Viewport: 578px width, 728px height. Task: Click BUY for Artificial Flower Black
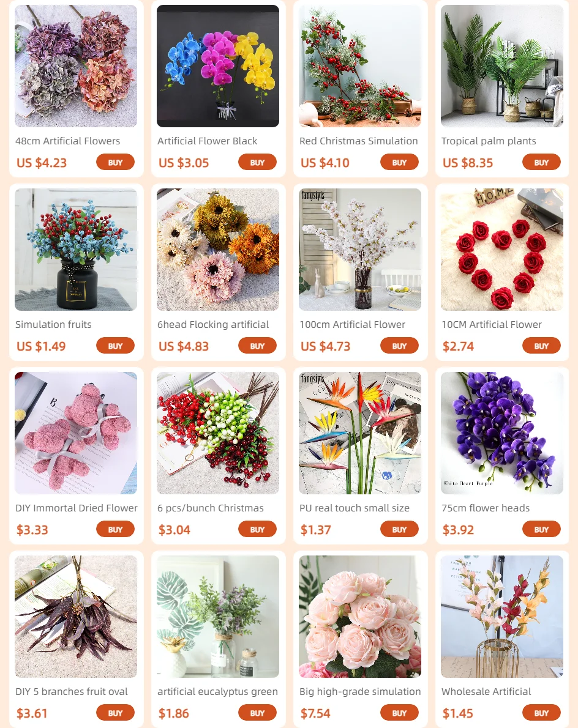pos(257,163)
